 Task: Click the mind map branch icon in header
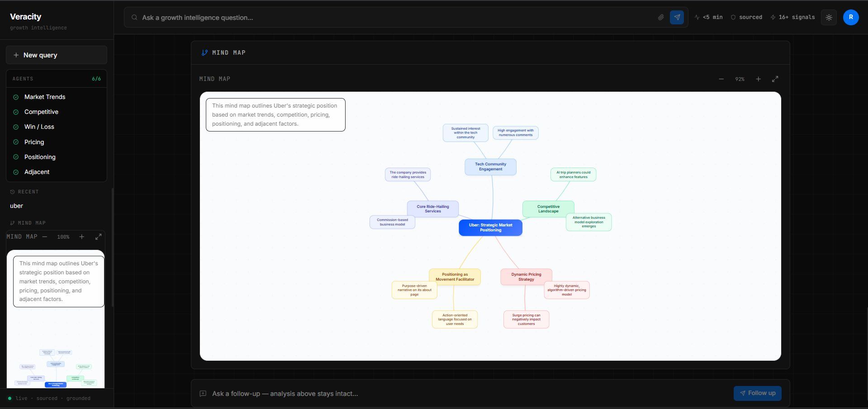204,52
